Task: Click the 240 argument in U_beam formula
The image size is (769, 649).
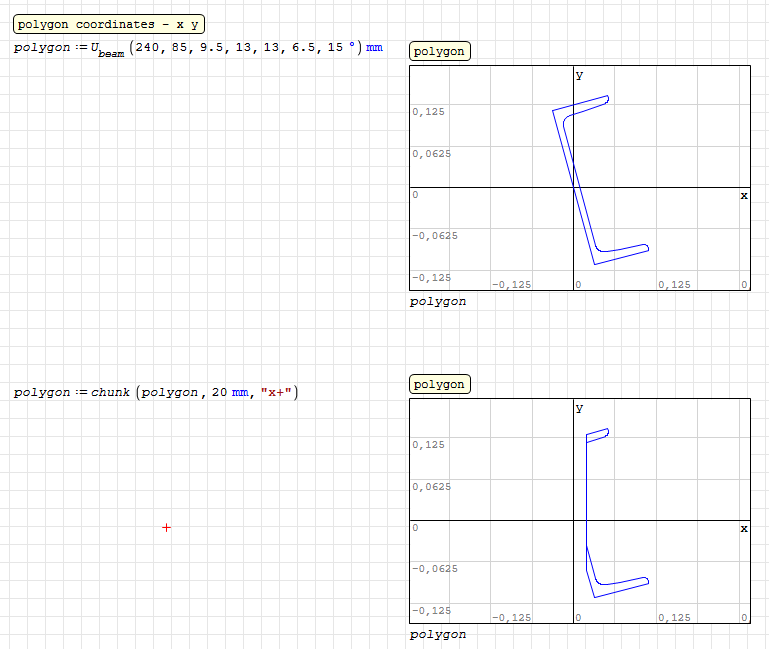Action: (148, 48)
